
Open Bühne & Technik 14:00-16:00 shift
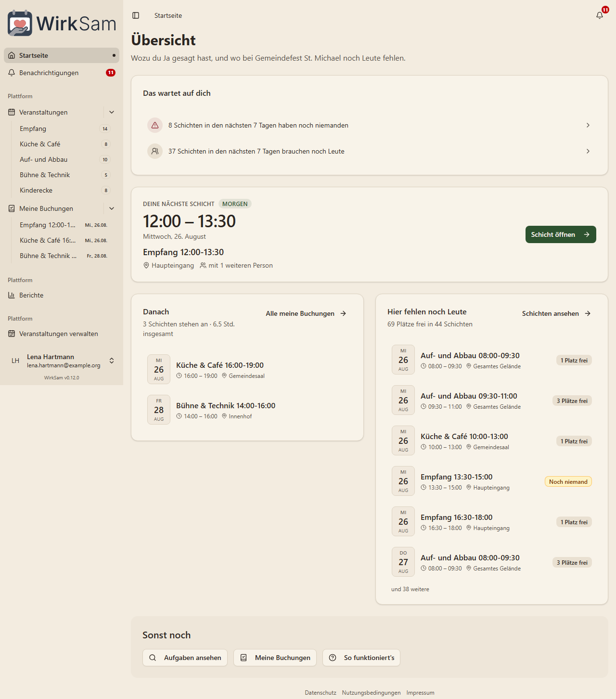pyautogui.click(x=247, y=410)
